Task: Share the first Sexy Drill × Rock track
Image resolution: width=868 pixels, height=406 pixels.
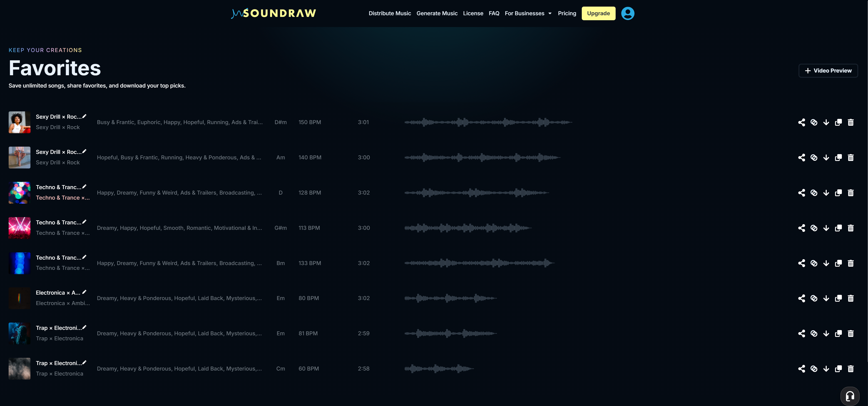Action: coord(802,122)
